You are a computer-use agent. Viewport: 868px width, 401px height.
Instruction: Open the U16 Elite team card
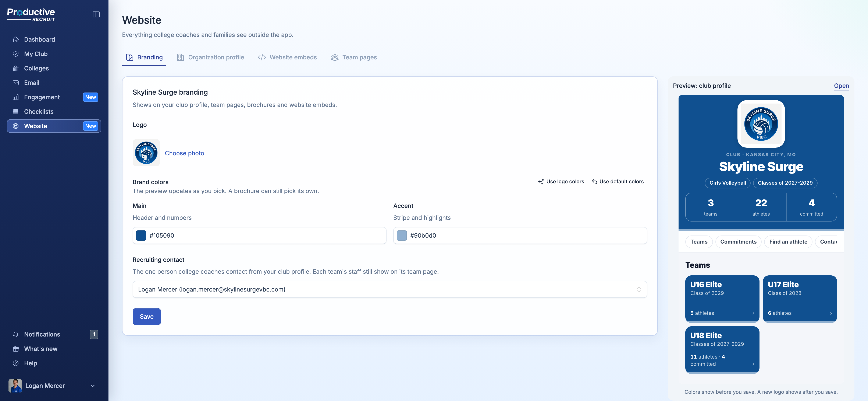pyautogui.click(x=722, y=299)
